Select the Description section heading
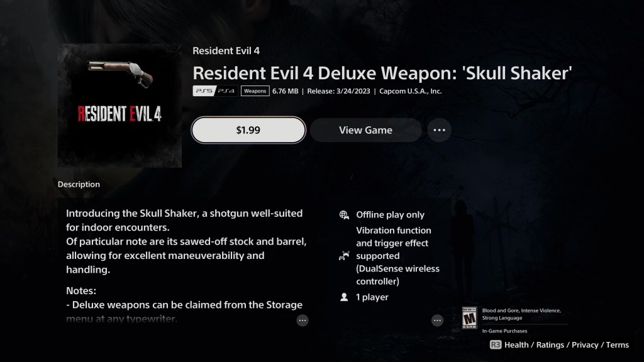 coord(79,184)
